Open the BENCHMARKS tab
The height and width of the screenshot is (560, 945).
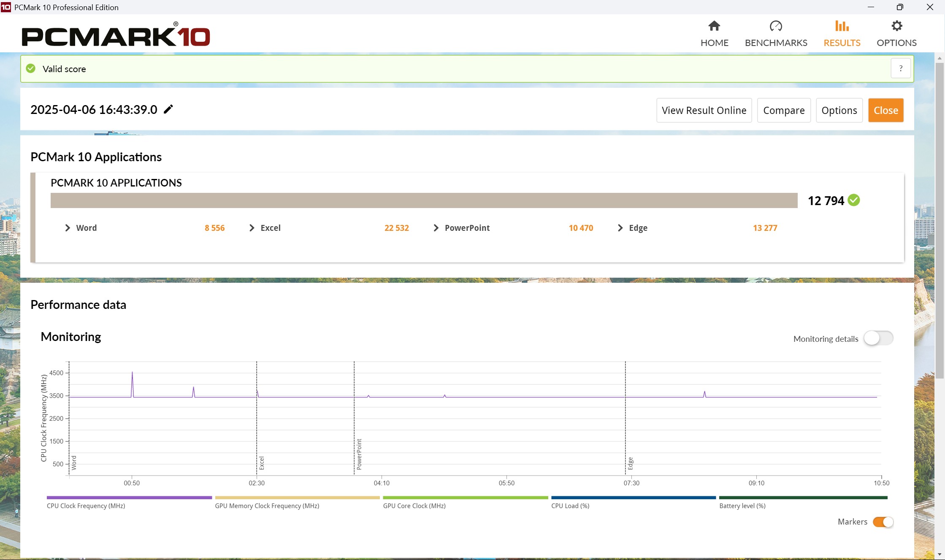(x=776, y=34)
